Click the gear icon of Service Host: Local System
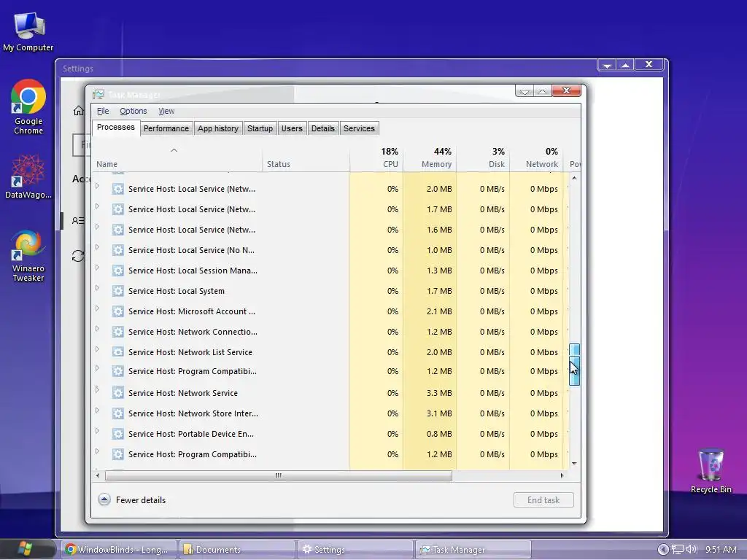The width and height of the screenshot is (747, 560). click(117, 291)
